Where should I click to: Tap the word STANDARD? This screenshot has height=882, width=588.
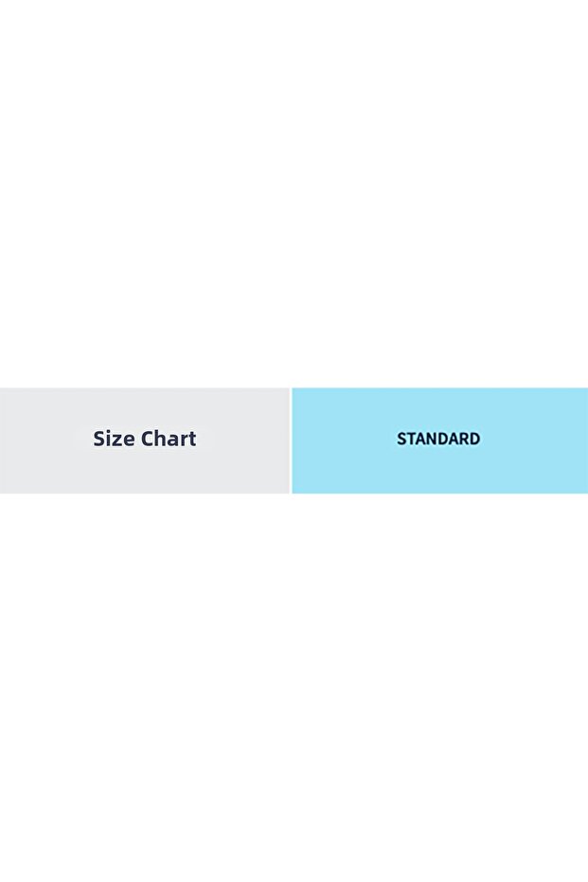(x=438, y=439)
